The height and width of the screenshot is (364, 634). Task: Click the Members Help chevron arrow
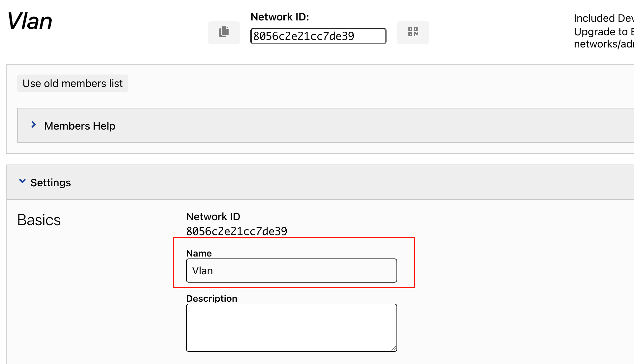33,125
